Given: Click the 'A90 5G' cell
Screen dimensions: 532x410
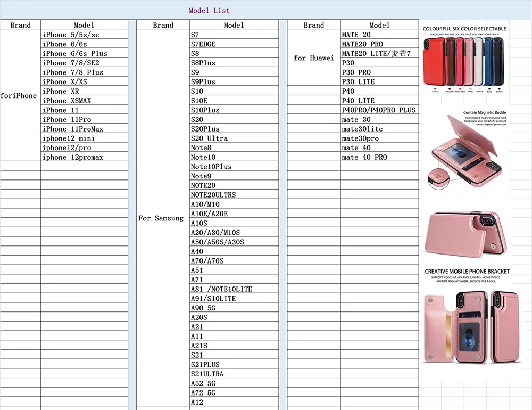Looking at the screenshot, I should click(x=234, y=308).
